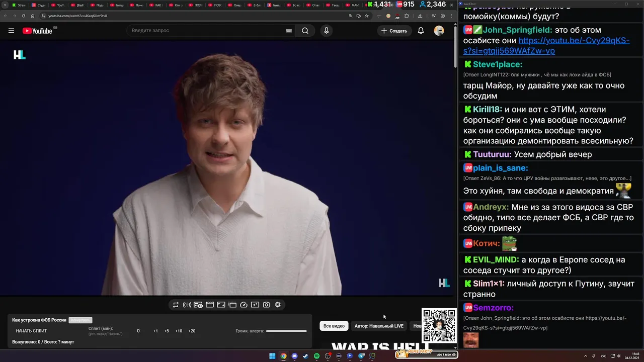Add +5 minutes to the split

pos(167,331)
